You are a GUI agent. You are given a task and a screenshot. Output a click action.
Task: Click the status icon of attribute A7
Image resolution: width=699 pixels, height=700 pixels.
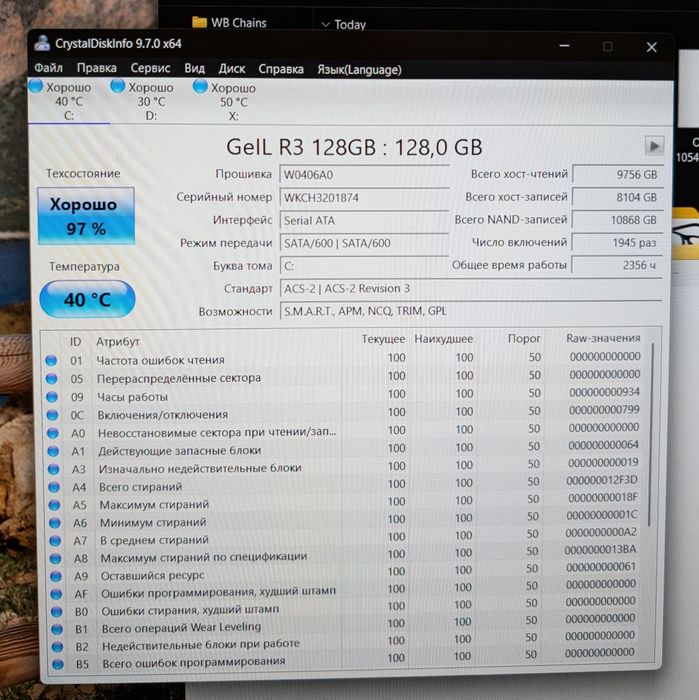[55, 541]
